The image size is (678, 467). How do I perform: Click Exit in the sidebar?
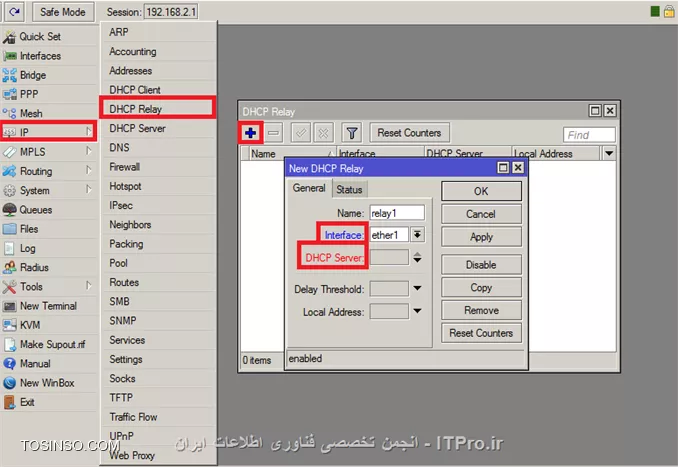(48, 402)
